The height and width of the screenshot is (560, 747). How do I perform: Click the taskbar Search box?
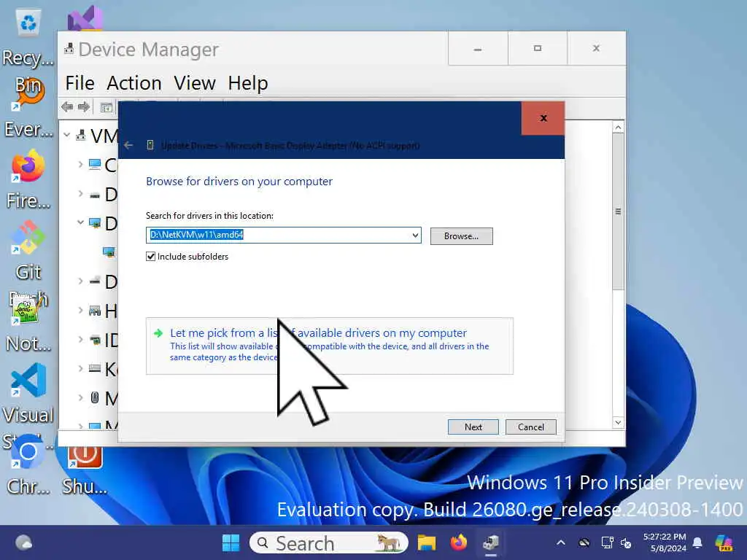[x=329, y=542]
